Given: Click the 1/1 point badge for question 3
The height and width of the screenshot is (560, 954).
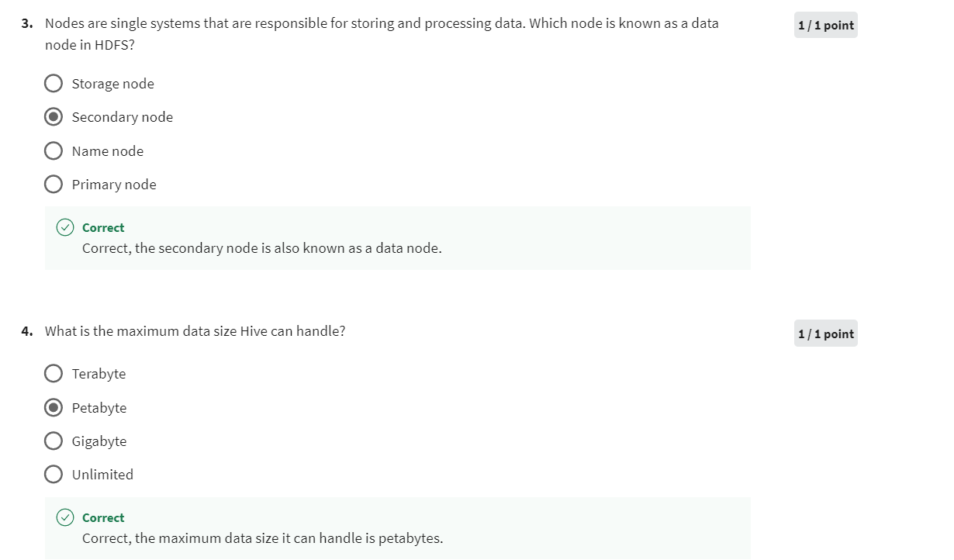Looking at the screenshot, I should click(x=825, y=25).
